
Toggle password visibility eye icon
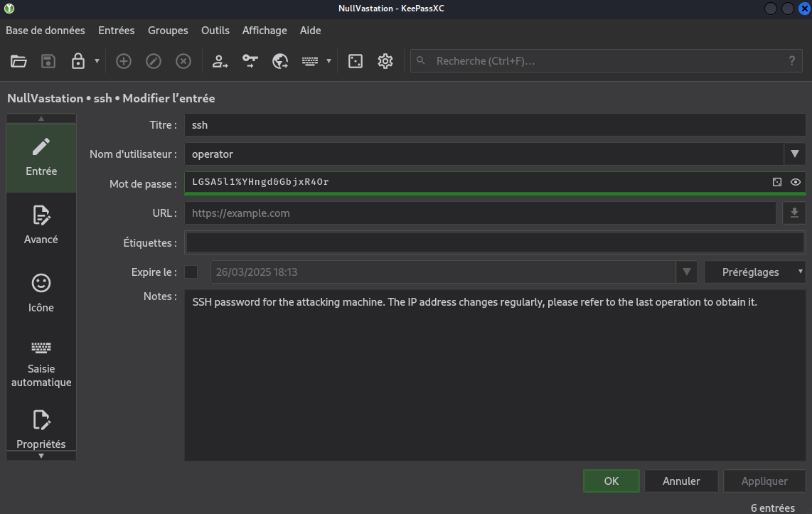click(796, 182)
